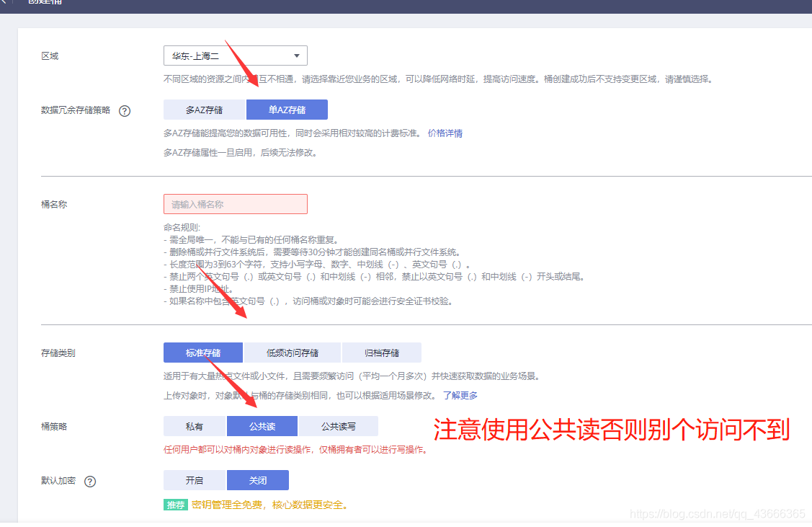Image resolution: width=812 pixels, height=527 pixels.
Task: Click the green 推荐 badge
Action: [175, 505]
